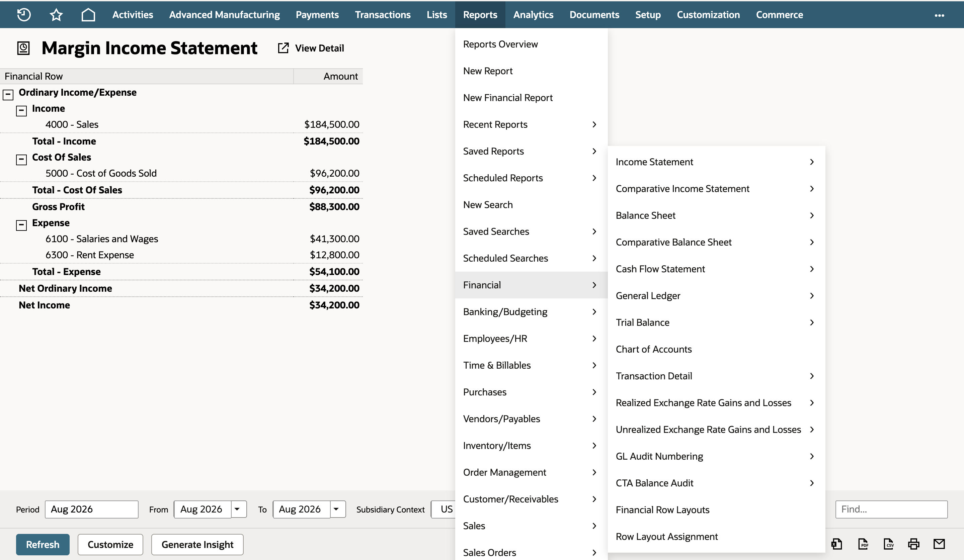Collapse the Cost Of Sales group
Screen dimensions: 964x560
tap(21, 159)
